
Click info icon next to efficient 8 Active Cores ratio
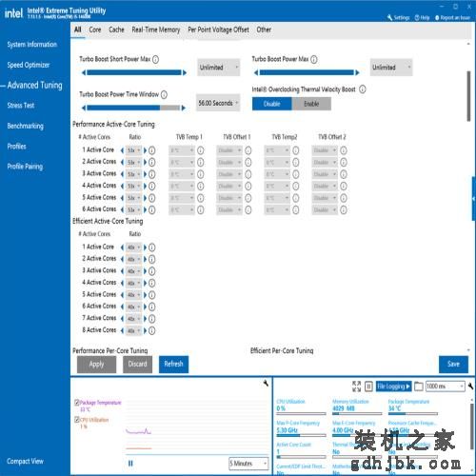[152, 330]
